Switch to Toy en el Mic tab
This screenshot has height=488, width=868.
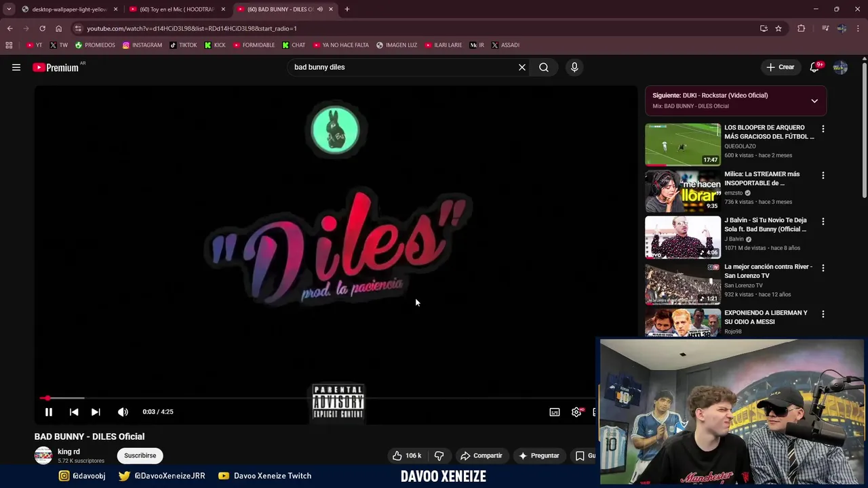click(x=176, y=9)
